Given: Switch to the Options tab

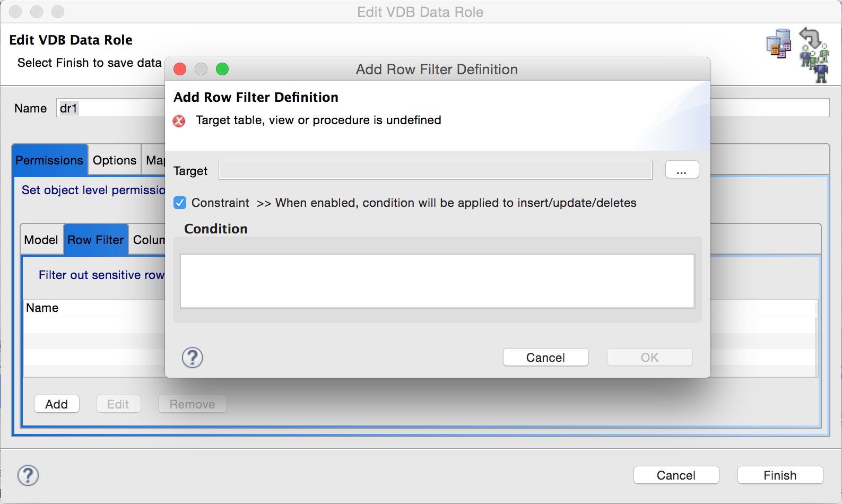Looking at the screenshot, I should click(x=115, y=160).
